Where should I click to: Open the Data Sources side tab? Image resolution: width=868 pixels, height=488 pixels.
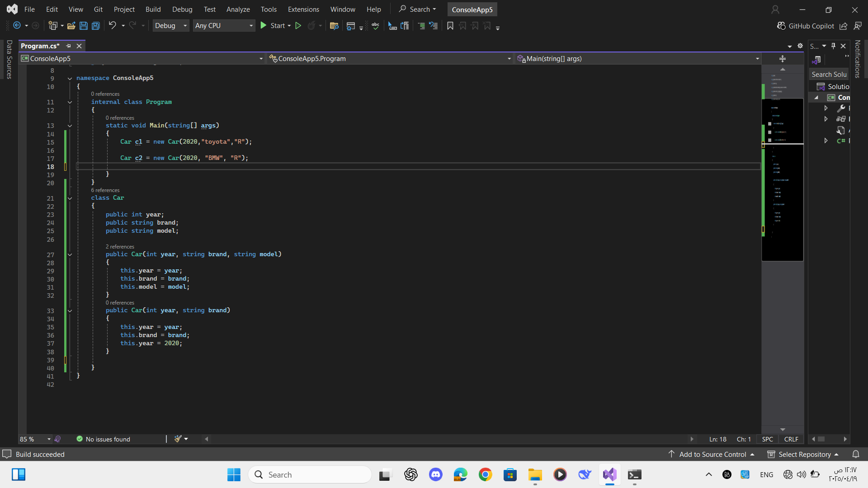point(9,59)
